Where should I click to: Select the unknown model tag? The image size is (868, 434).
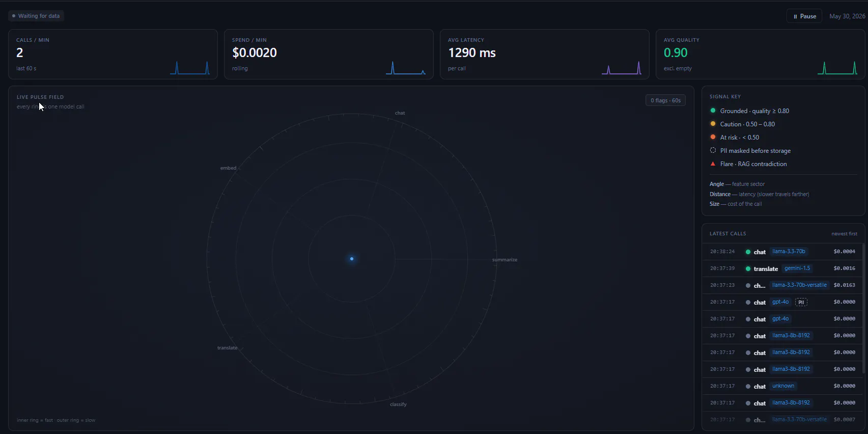(x=783, y=386)
